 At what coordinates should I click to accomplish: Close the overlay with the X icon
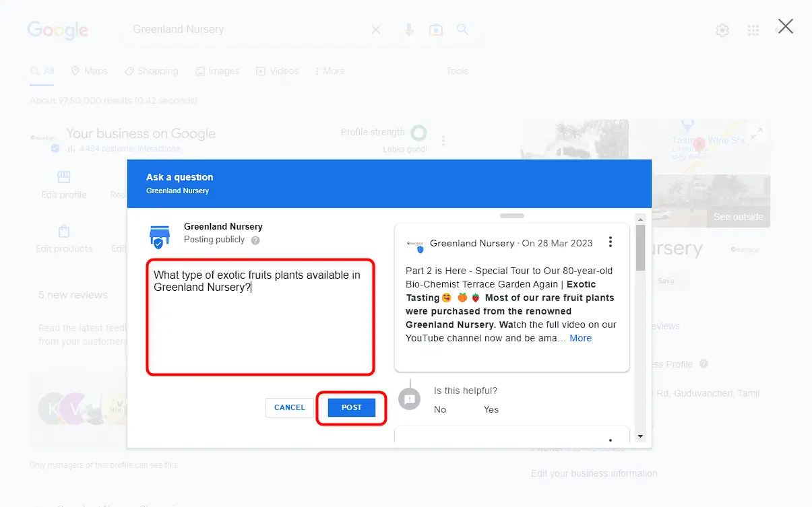[x=785, y=26]
